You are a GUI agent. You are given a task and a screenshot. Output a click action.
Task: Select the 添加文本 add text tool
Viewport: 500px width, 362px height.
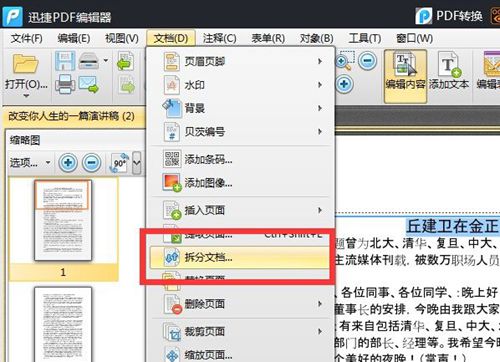click(x=449, y=76)
